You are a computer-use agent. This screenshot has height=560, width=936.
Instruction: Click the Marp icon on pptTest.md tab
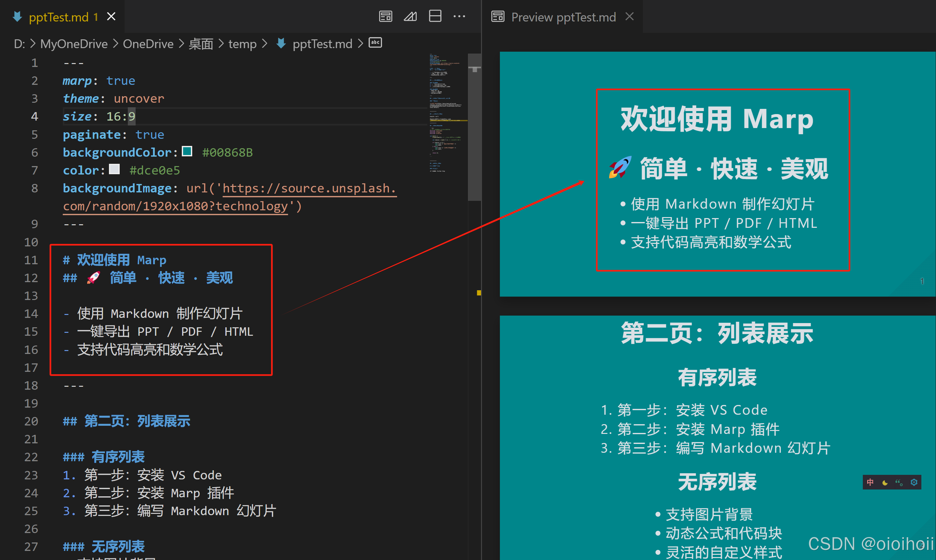[17, 17]
